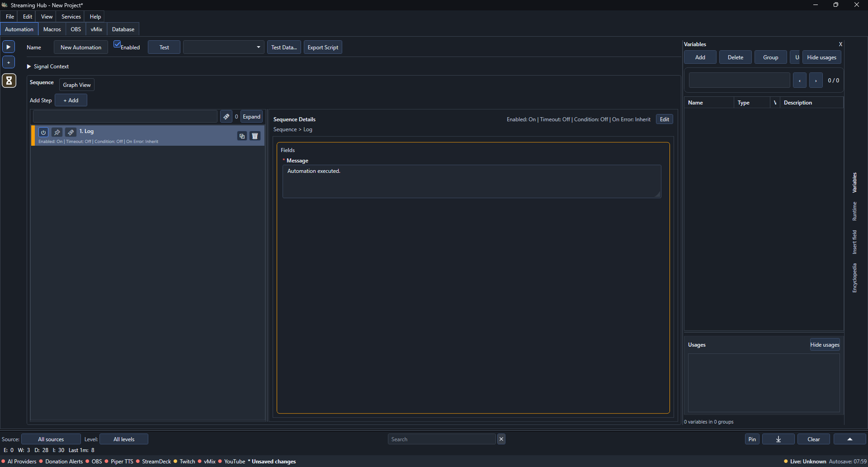Switch to the Database tab
This screenshot has height=467, width=868.
[x=123, y=29]
